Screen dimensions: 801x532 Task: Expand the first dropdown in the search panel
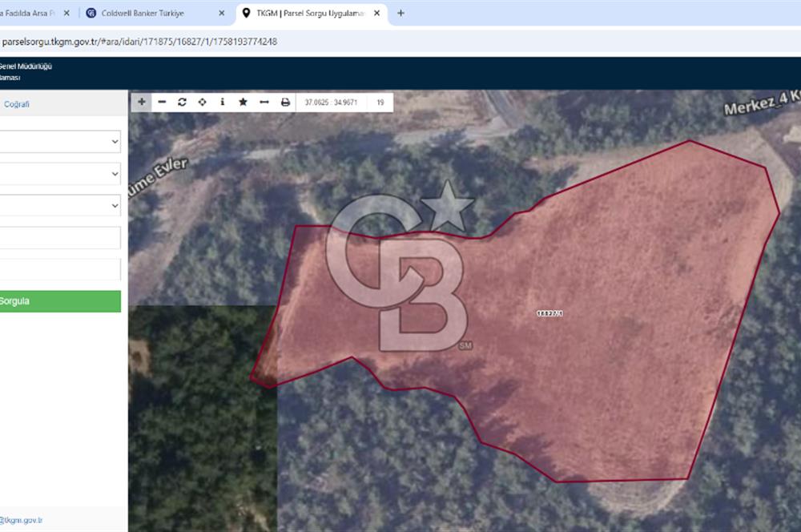pyautogui.click(x=60, y=142)
